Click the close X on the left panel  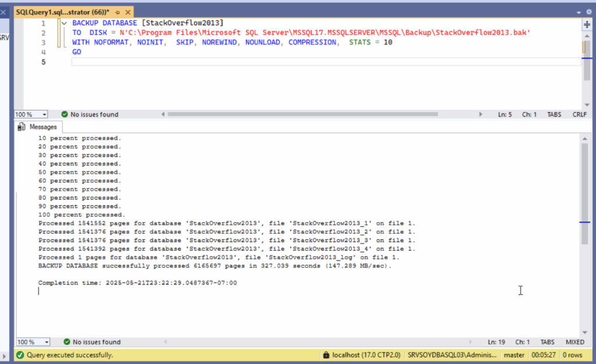(x=3, y=11)
